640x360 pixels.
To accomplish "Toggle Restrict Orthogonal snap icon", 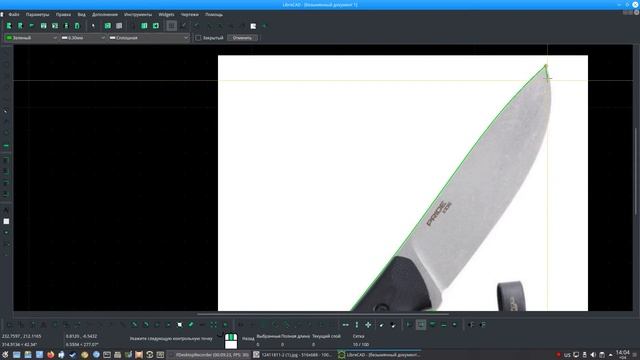I will click(x=368, y=324).
